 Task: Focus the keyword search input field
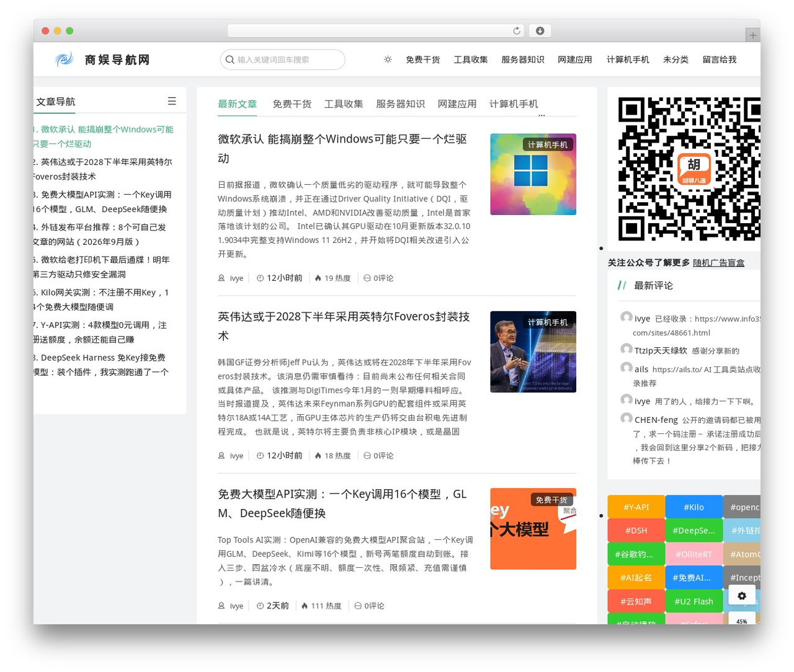[283, 60]
